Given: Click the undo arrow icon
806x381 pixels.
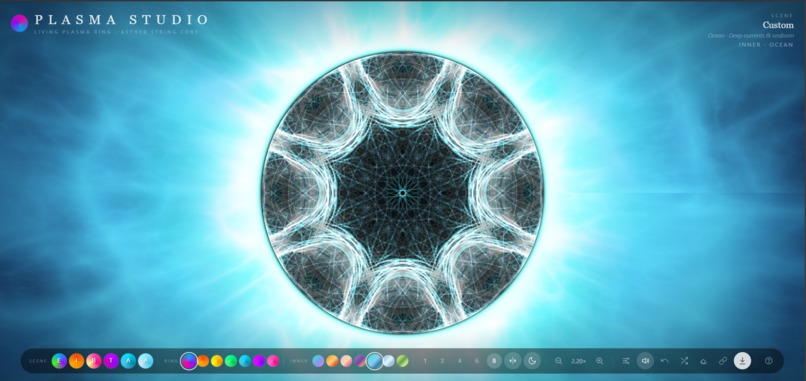Looking at the screenshot, I should [665, 361].
